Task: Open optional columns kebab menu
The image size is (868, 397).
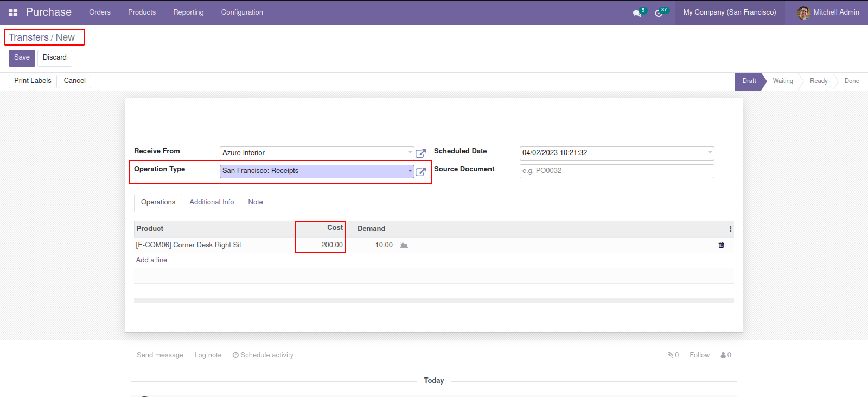Action: click(730, 229)
